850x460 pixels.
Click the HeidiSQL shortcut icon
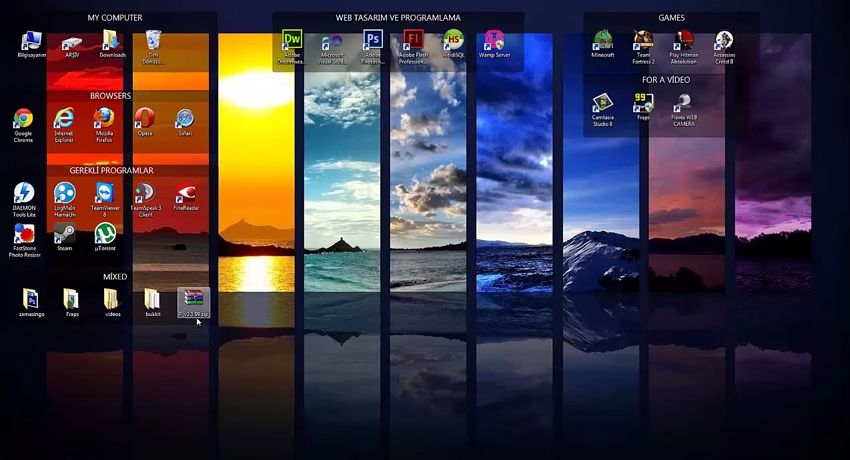[454, 41]
